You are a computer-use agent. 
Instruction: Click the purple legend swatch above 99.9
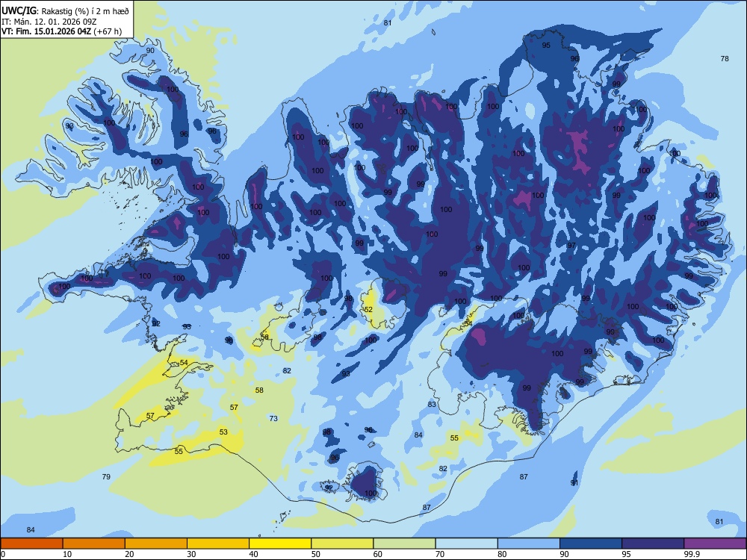click(715, 544)
